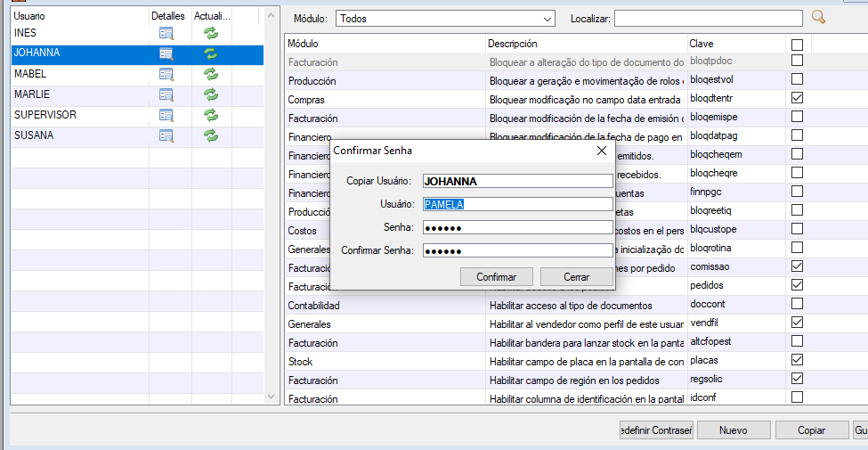The width and height of the screenshot is (868, 450).
Task: Toggle checkbox for bloqtpdoc key
Action: click(x=797, y=61)
